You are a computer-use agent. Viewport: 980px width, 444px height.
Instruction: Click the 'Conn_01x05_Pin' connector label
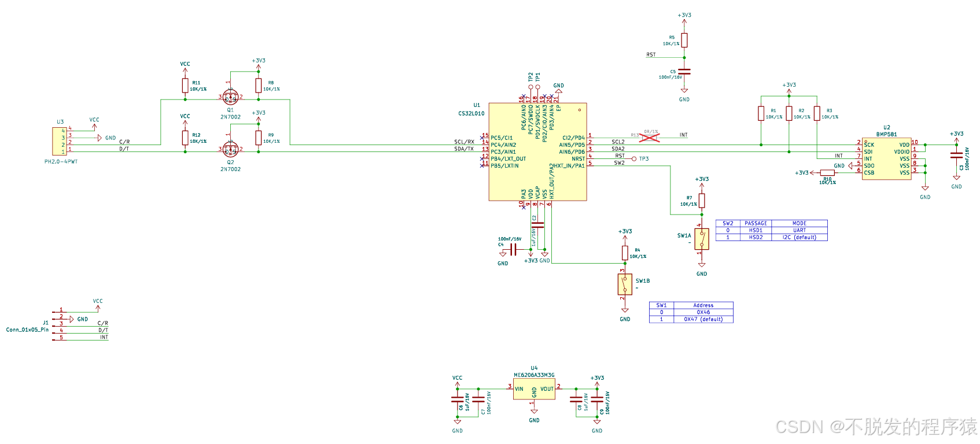tap(27, 330)
